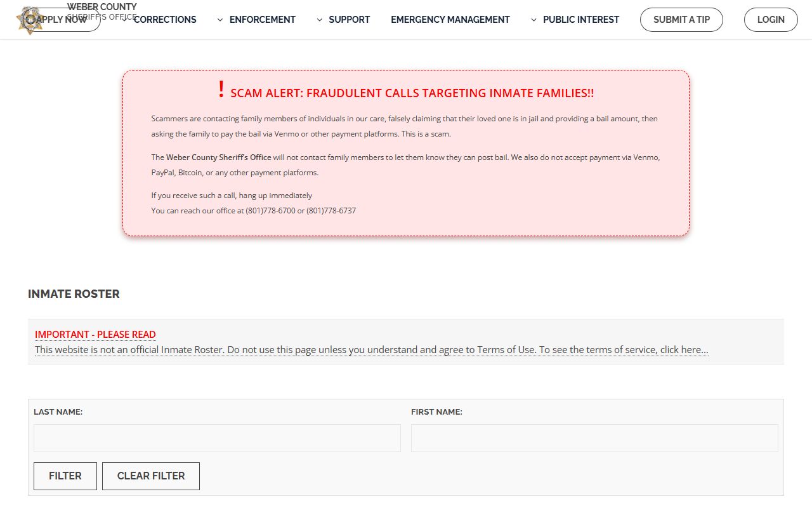This screenshot has width=812, height=508.
Task: Expand the Support chevron arrow
Action: point(320,20)
